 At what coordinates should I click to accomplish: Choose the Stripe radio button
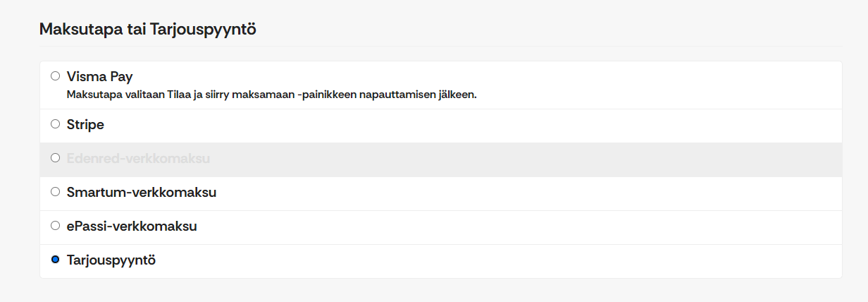coord(56,124)
